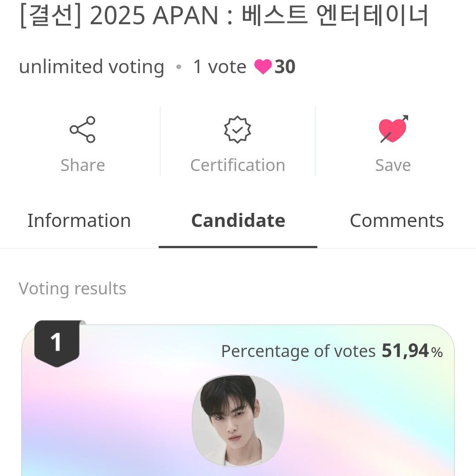Tap the "1 vote" label
The height and width of the screenshot is (476, 476).
click(219, 67)
